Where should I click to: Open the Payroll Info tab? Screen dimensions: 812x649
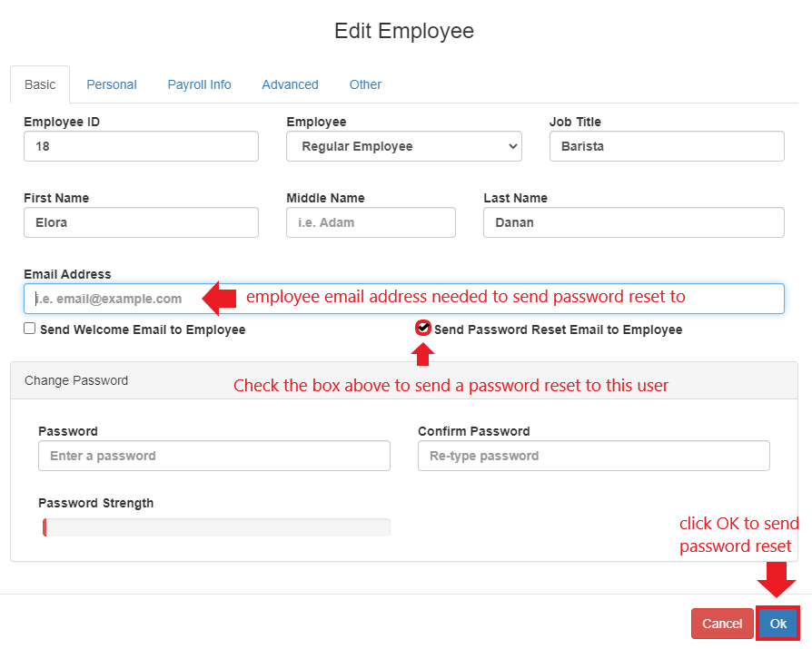tap(199, 84)
